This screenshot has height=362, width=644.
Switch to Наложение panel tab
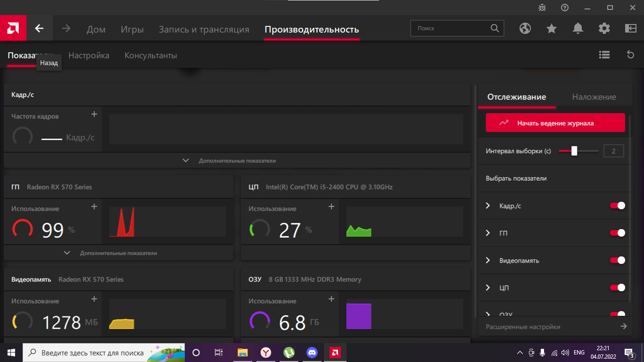pos(594,97)
